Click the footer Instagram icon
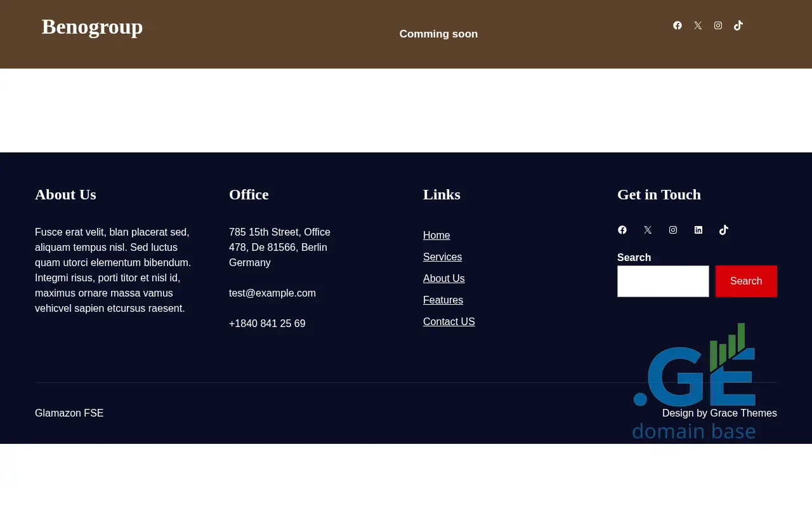This screenshot has height=508, width=812. click(673, 230)
